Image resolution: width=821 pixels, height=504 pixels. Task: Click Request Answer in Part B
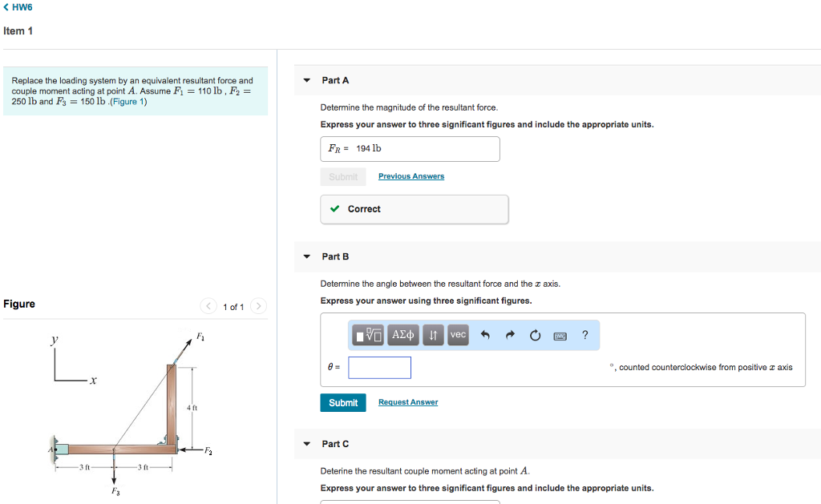pos(408,401)
